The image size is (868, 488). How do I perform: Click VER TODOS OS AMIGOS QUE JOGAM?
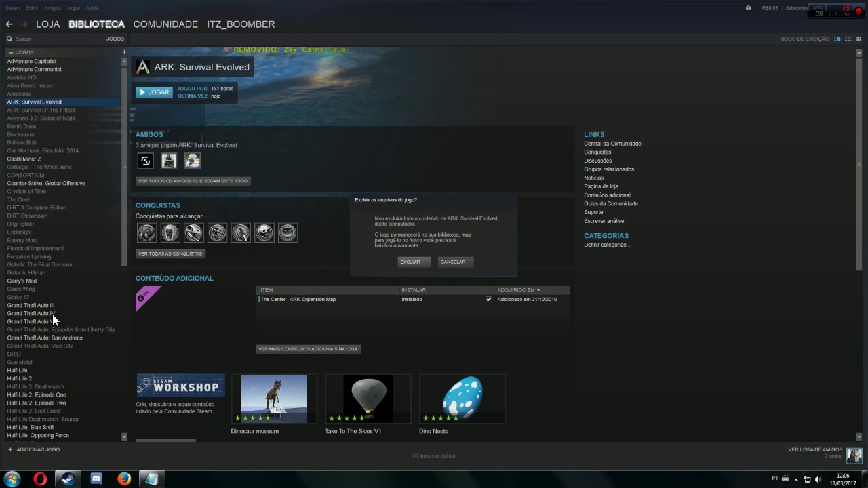click(x=193, y=181)
